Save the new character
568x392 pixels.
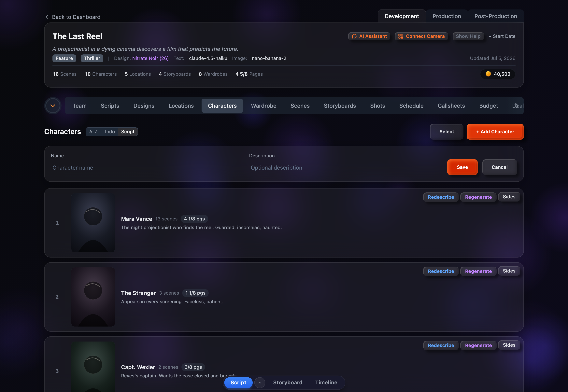(462, 167)
